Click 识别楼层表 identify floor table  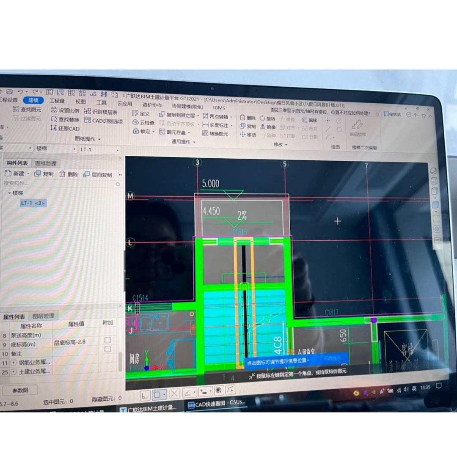101,112
